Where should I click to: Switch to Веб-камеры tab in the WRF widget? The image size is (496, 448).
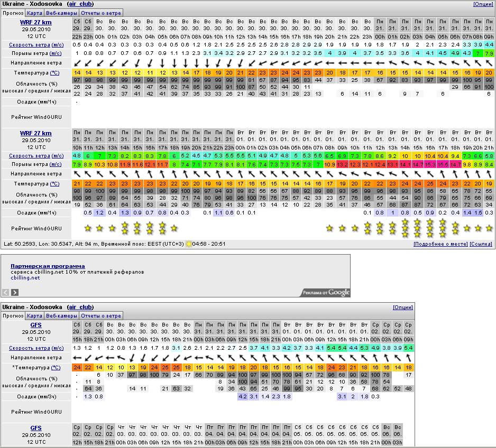(x=61, y=12)
